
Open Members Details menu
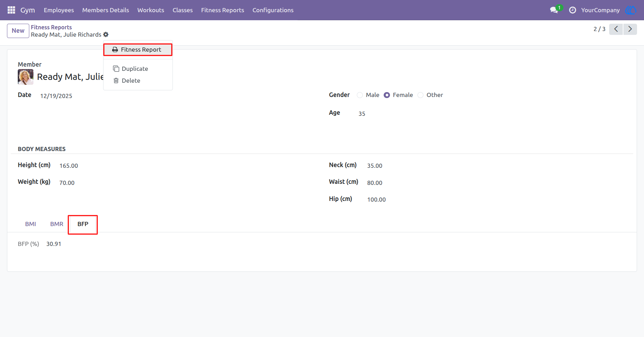click(x=106, y=10)
